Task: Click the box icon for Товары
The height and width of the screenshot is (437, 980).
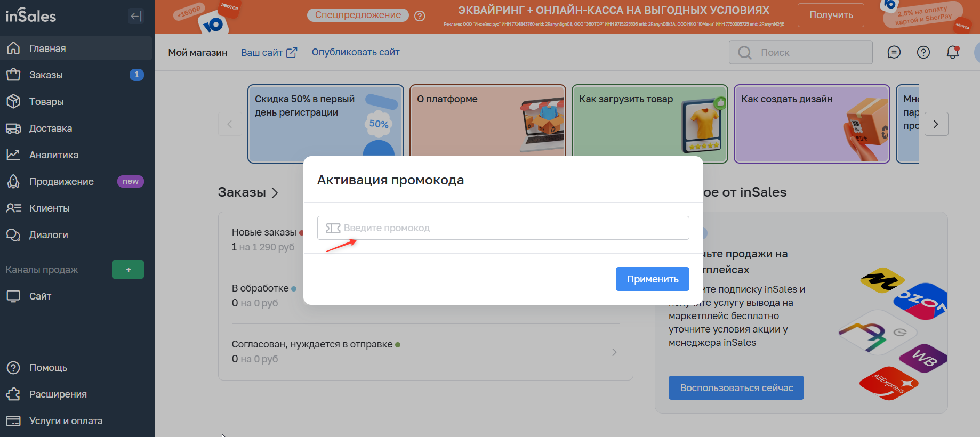Action: pyautogui.click(x=13, y=101)
